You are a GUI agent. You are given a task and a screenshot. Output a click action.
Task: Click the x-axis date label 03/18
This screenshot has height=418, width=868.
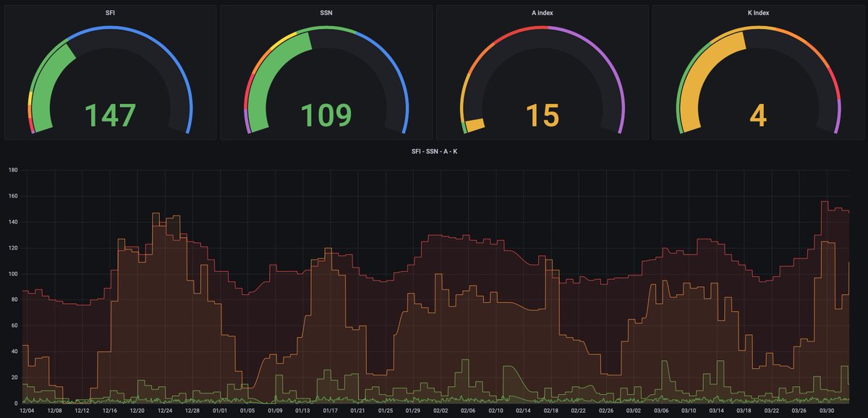(743, 410)
